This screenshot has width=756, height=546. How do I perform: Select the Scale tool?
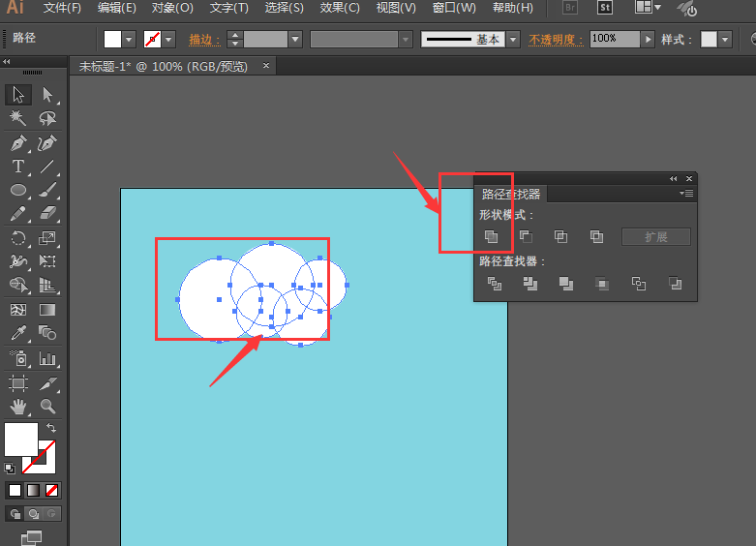tap(47, 238)
